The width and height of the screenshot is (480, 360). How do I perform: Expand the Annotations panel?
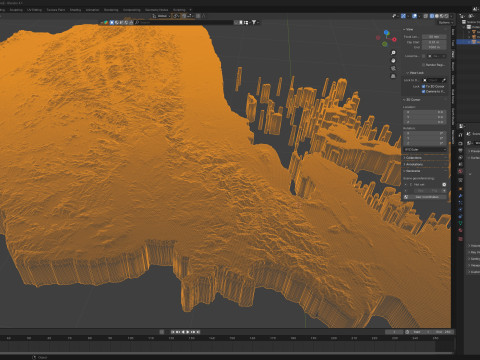[x=413, y=164]
